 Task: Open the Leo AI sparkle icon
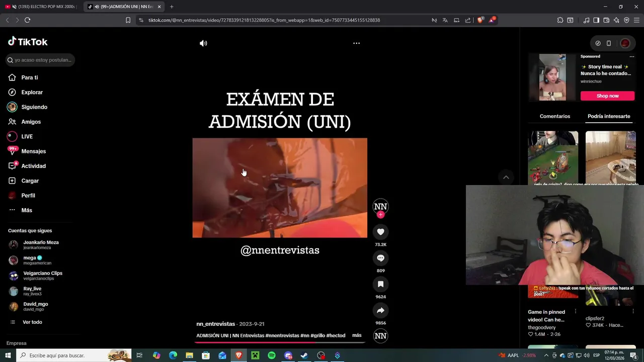coord(616,20)
